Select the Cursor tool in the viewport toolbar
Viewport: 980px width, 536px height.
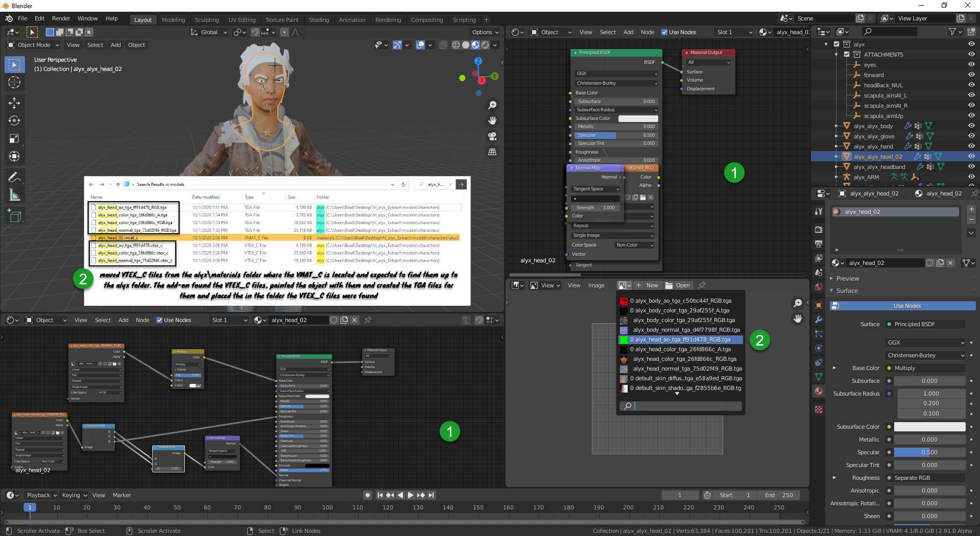(x=14, y=82)
